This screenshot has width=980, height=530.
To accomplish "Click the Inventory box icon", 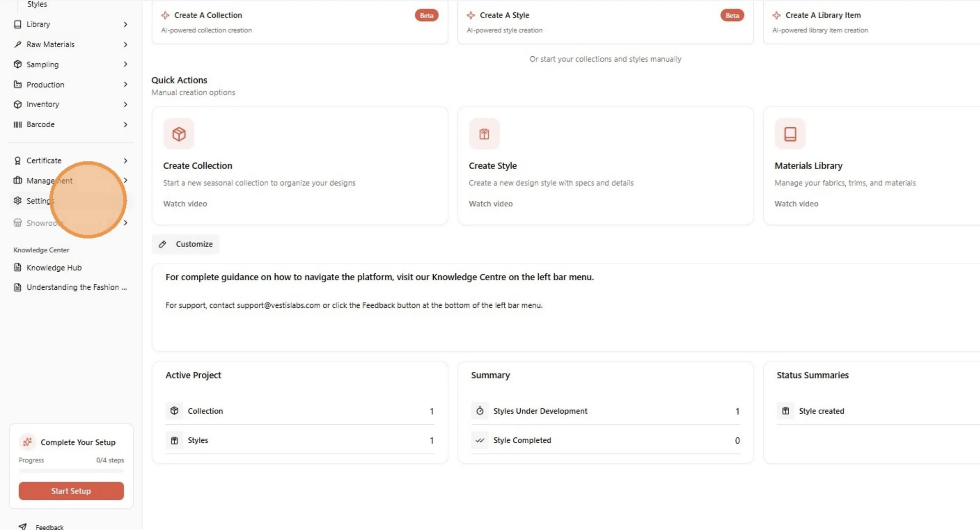I will click(x=18, y=104).
